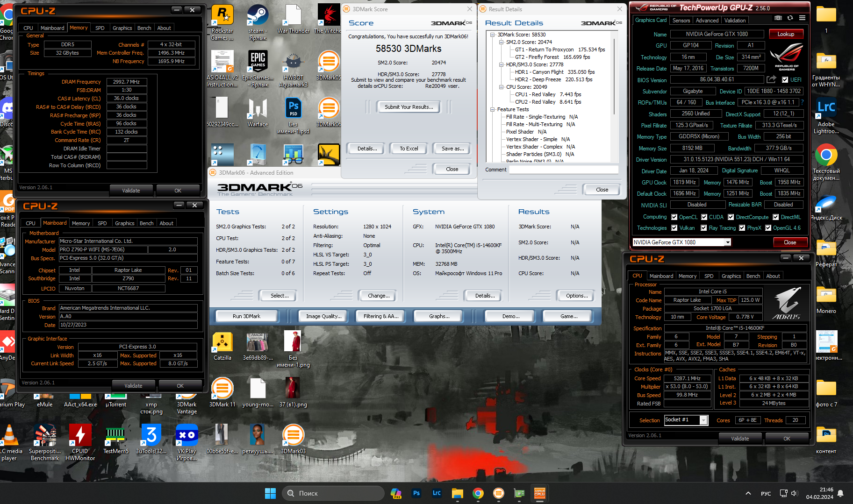Open HWBOT Aquamark3 desktop icon
The height and width of the screenshot is (504, 853).
(x=294, y=68)
